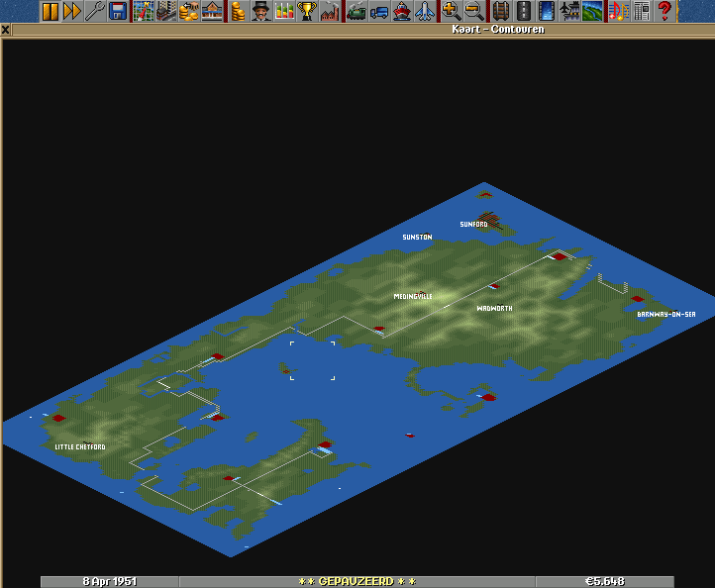This screenshot has width=715, height=588.
Task: Click the pause game button
Action: (x=51, y=11)
